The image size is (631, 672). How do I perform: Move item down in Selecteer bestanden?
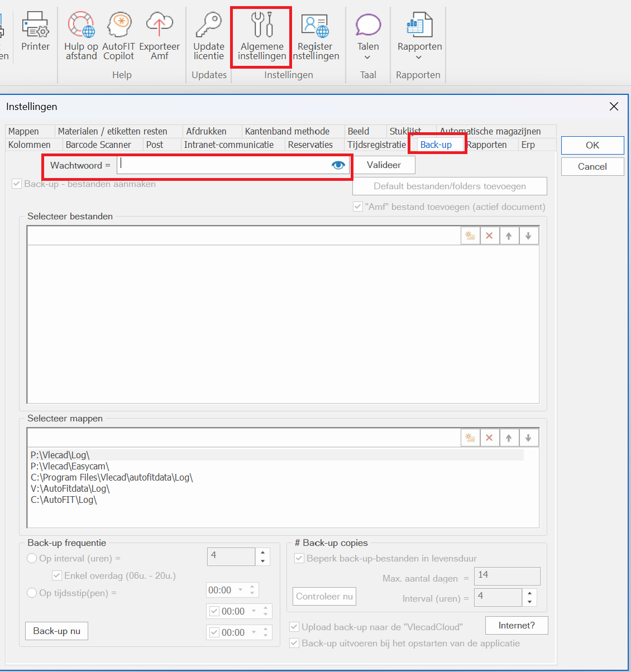click(x=528, y=236)
